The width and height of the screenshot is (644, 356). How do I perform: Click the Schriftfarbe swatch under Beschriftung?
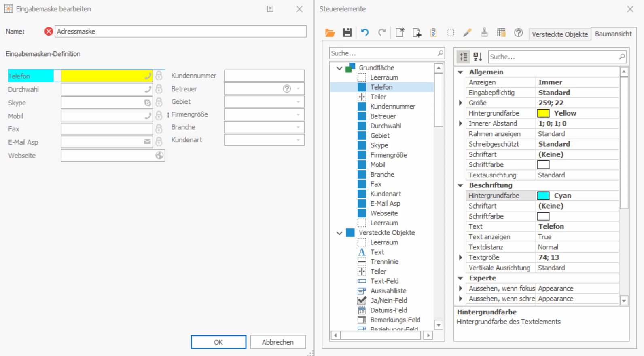pyautogui.click(x=543, y=216)
